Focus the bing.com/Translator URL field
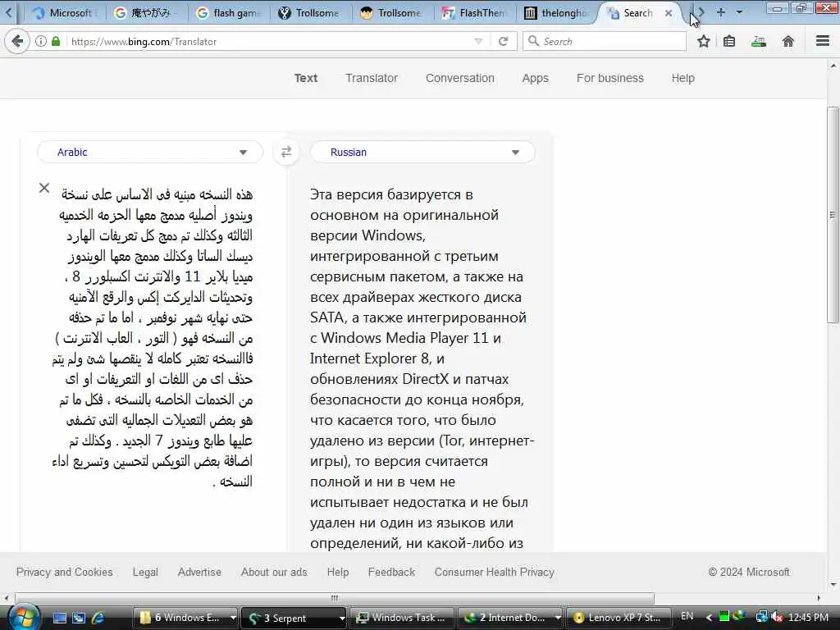 (x=268, y=41)
